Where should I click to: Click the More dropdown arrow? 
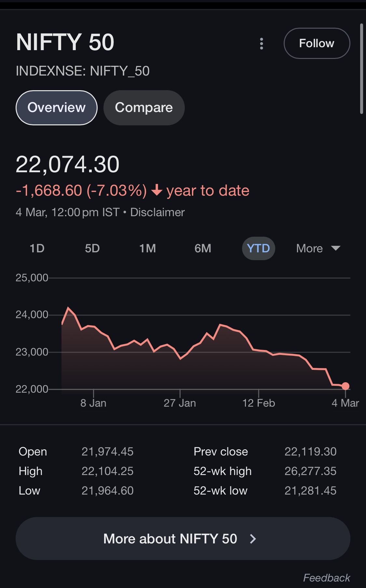click(335, 248)
